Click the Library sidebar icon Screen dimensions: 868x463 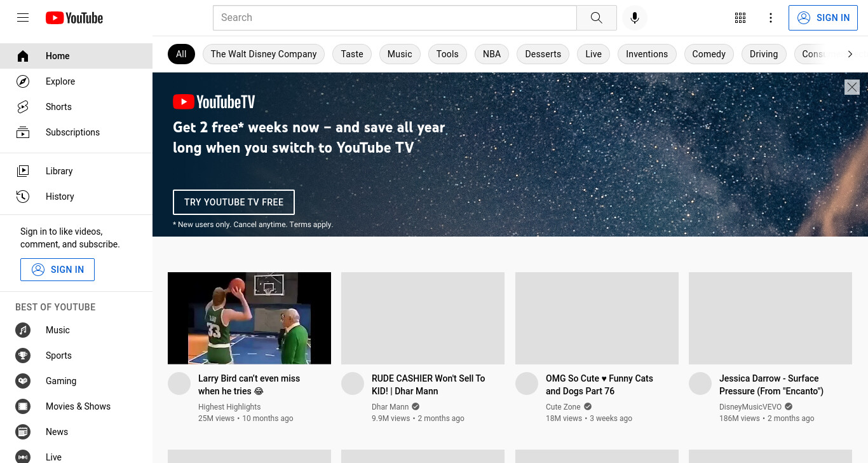coord(23,171)
